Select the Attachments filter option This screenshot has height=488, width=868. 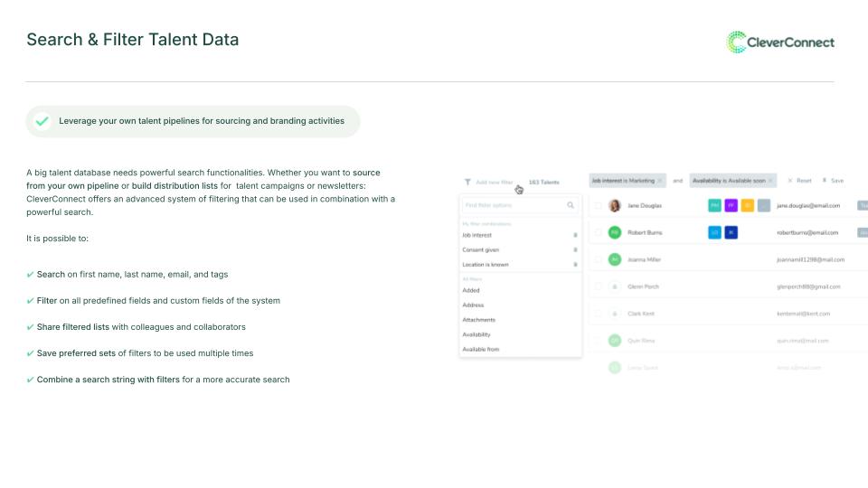coord(478,320)
